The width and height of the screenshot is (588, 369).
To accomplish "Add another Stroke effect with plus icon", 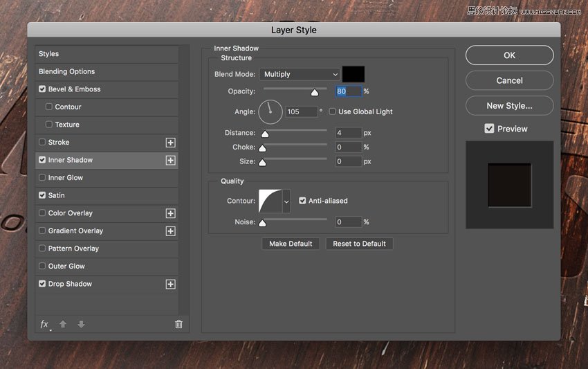I will (170, 143).
